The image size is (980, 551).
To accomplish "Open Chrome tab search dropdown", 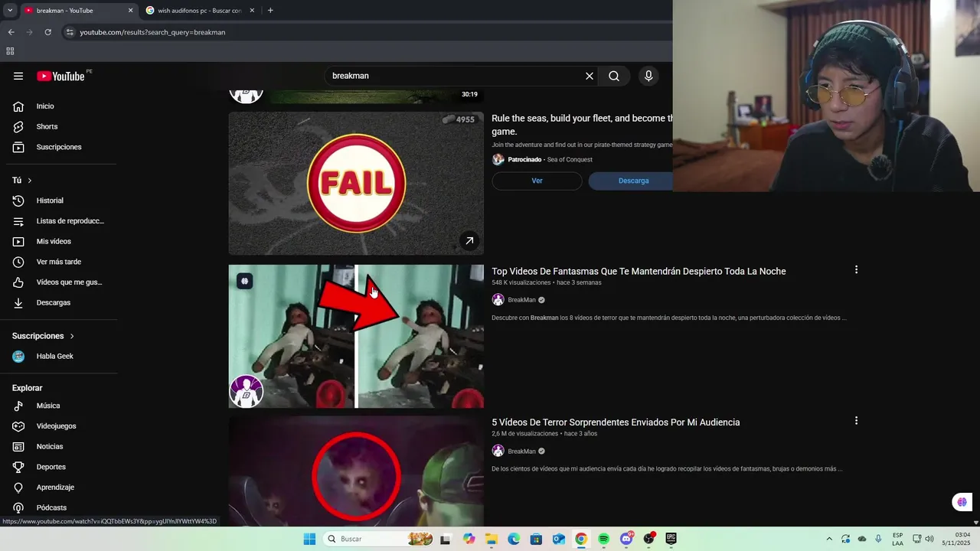I will click(x=10, y=10).
